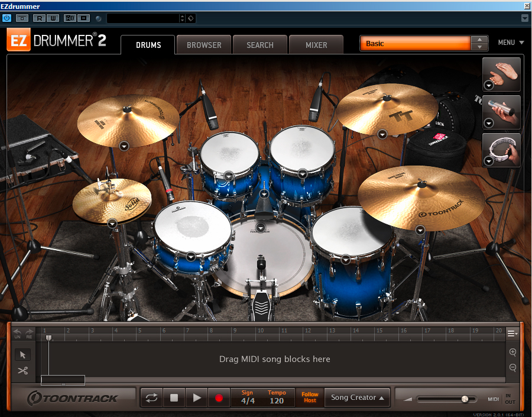
Task: Click the 4/4 time signature field
Action: [248, 400]
